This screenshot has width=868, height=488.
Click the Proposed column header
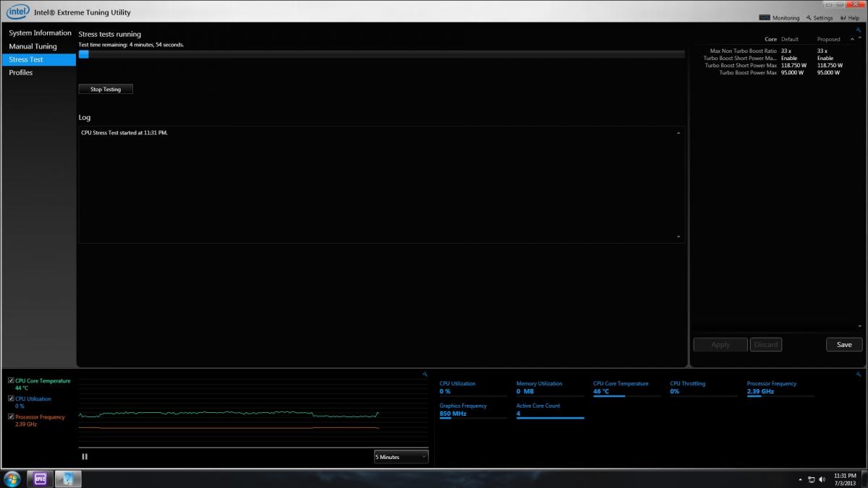pos(829,39)
